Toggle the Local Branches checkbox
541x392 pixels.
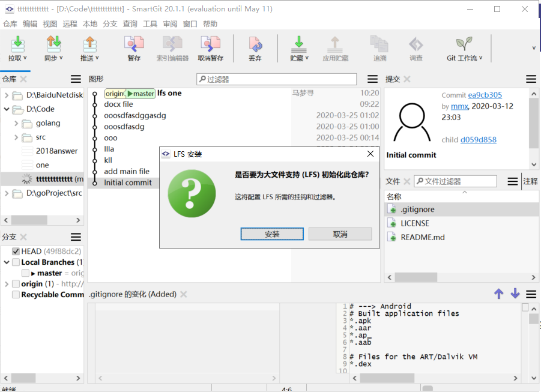(16, 262)
